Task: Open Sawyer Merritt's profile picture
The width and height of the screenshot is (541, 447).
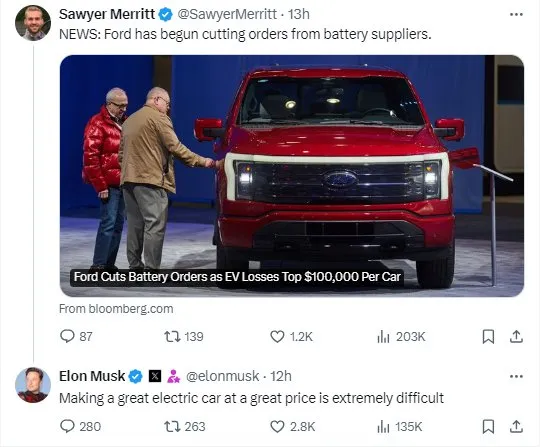Action: 33,23
